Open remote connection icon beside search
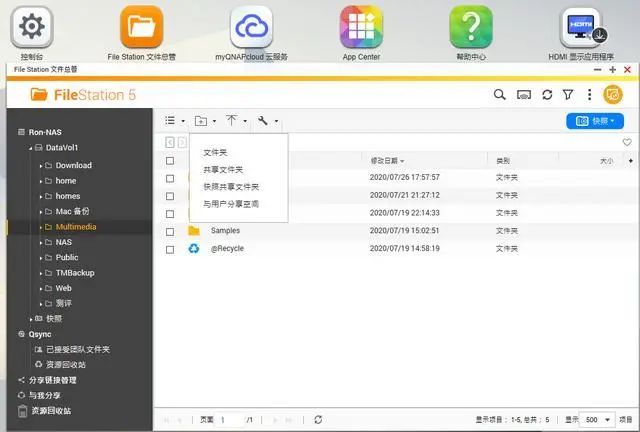 pyautogui.click(x=524, y=95)
